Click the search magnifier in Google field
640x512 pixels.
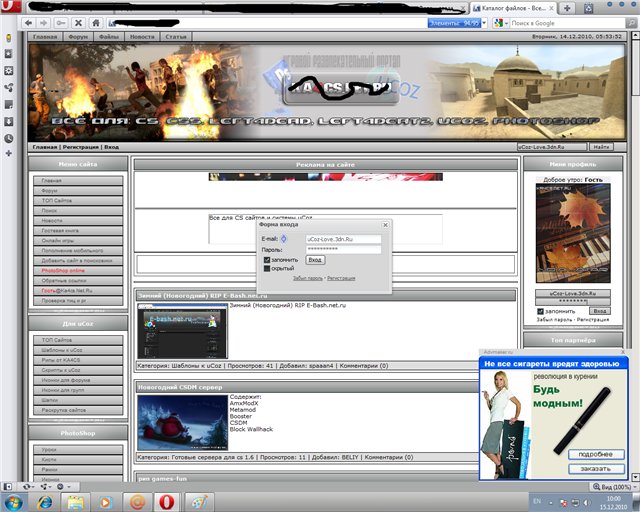click(x=631, y=23)
